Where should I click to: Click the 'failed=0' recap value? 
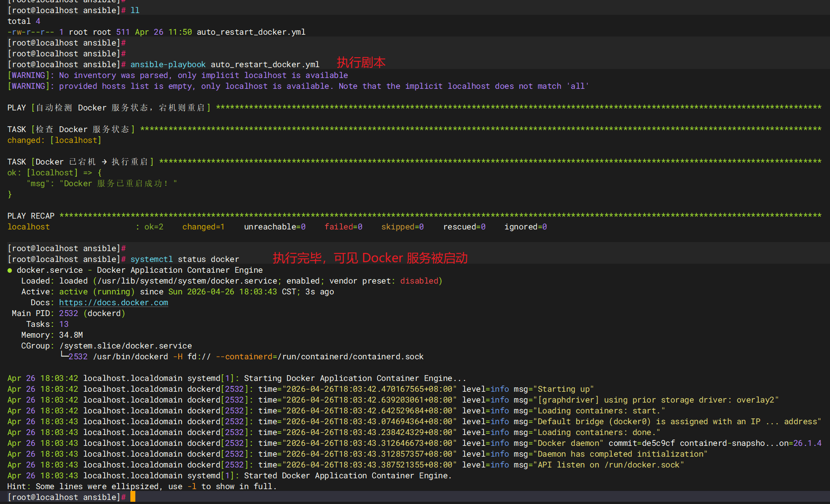343,227
